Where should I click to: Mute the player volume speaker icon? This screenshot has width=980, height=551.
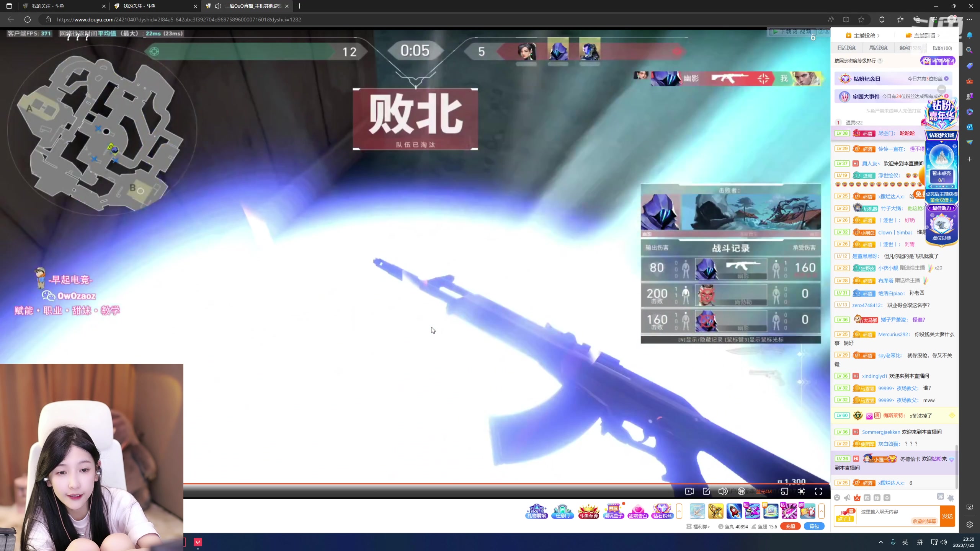coord(722,491)
